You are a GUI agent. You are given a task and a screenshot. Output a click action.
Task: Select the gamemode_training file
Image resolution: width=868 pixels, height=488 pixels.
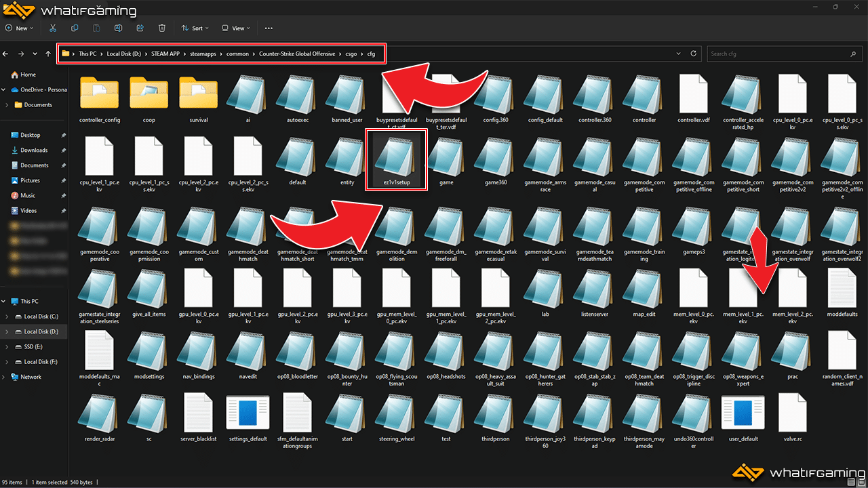pos(644,234)
